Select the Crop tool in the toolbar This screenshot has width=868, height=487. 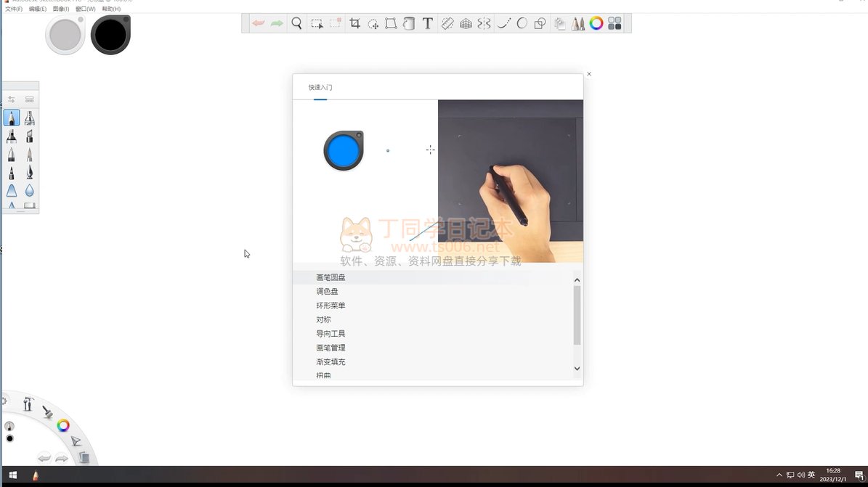[x=354, y=23]
